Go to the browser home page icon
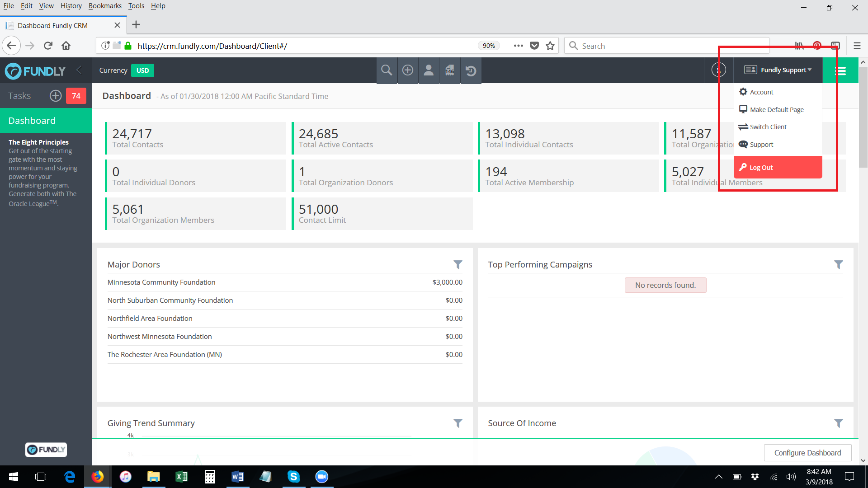This screenshot has width=868, height=488. (66, 46)
